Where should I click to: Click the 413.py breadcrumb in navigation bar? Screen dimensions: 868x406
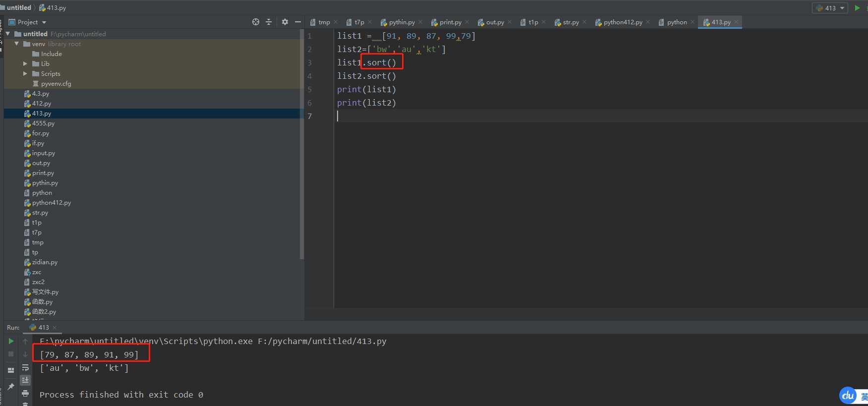pyautogui.click(x=53, y=8)
